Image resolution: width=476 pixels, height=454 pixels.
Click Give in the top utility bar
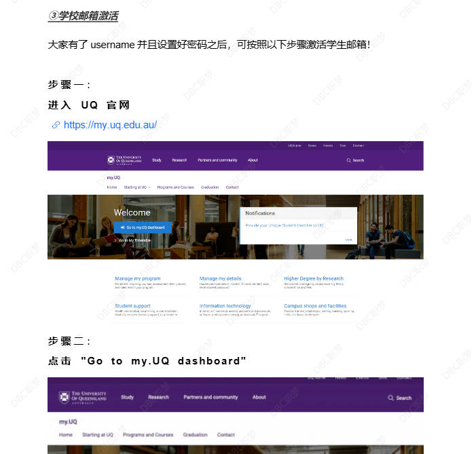coord(343,146)
